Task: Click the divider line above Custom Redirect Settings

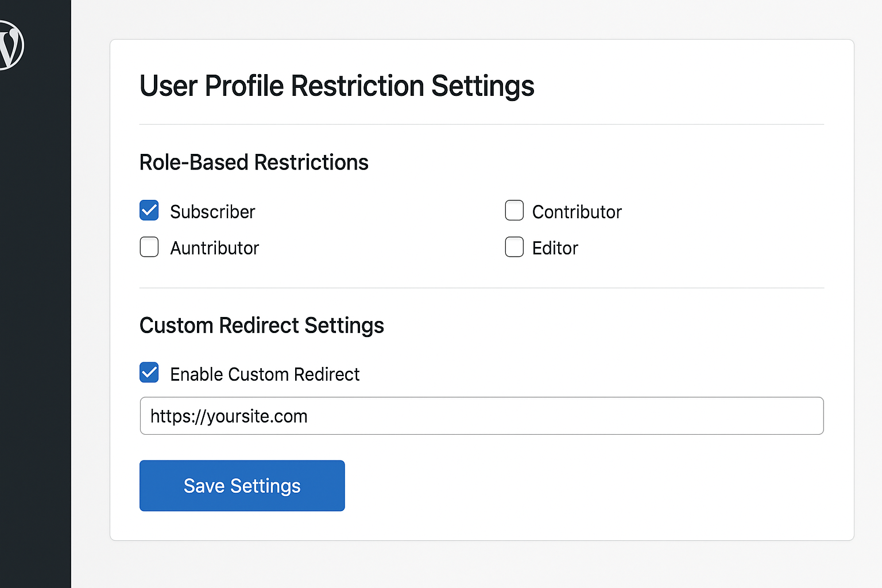Action: pyautogui.click(x=481, y=288)
